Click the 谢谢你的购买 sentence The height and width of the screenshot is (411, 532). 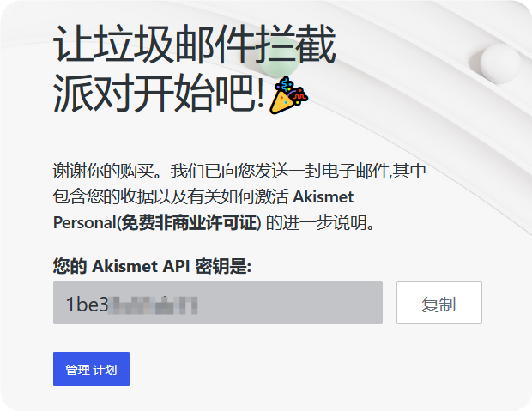pos(112,171)
